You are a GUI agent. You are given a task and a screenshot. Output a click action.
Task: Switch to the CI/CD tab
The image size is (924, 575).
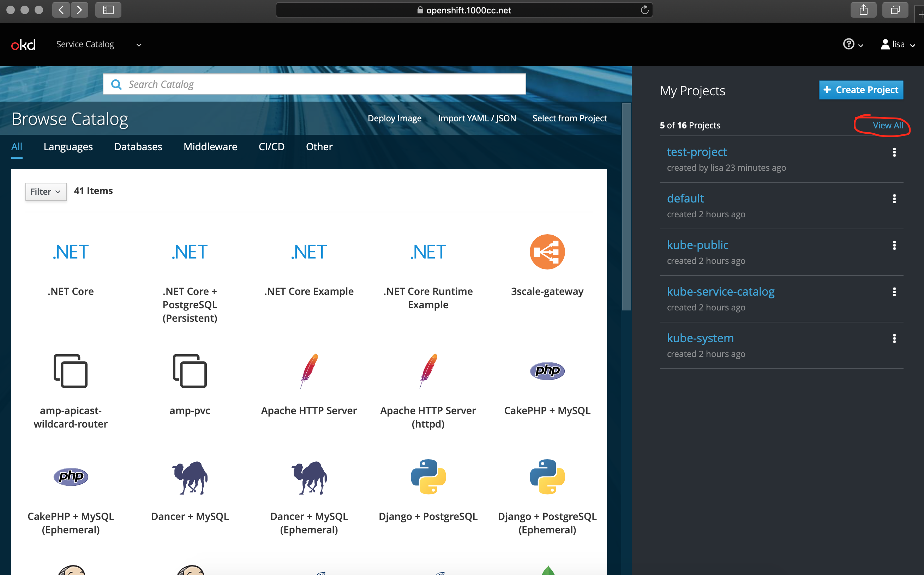click(272, 146)
